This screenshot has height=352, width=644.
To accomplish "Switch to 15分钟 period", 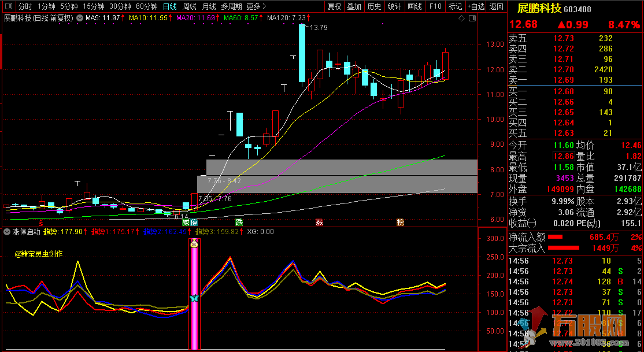I will (x=93, y=6).
